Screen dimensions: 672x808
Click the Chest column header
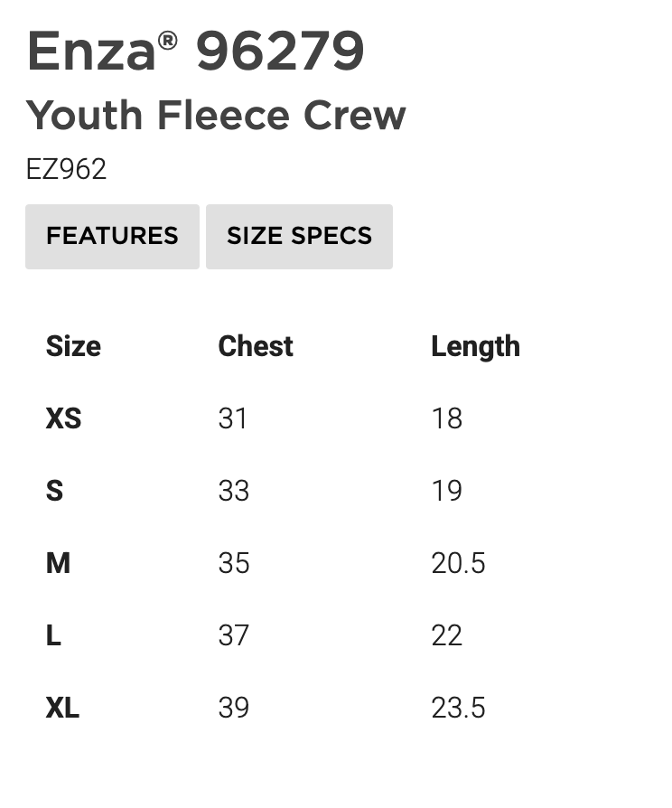(x=256, y=346)
